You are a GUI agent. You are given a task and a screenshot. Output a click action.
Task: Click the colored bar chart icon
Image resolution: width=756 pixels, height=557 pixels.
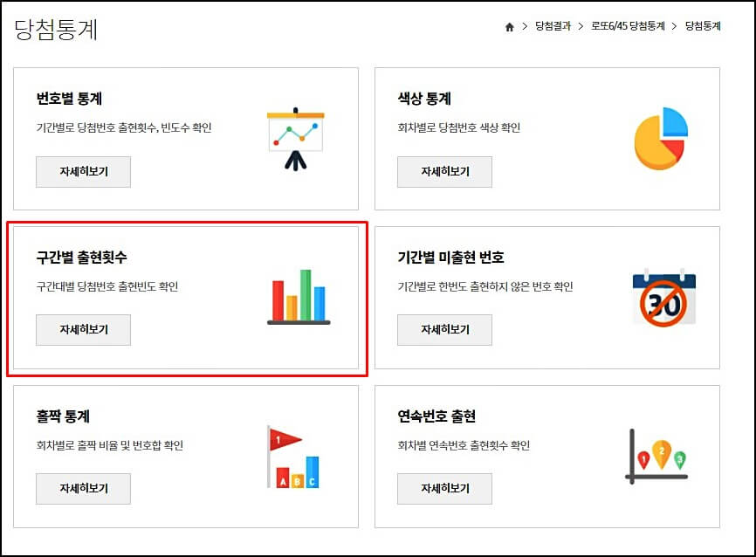click(x=299, y=297)
